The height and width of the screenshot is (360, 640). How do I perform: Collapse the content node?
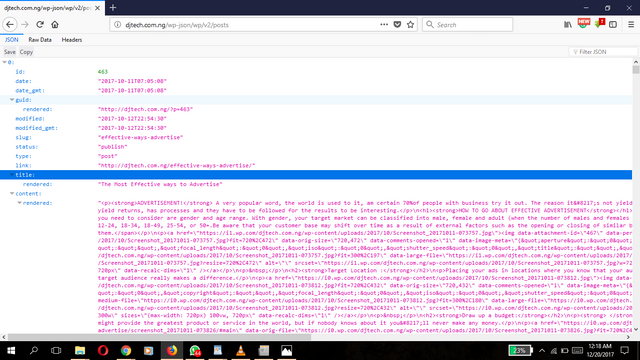pos(12,193)
